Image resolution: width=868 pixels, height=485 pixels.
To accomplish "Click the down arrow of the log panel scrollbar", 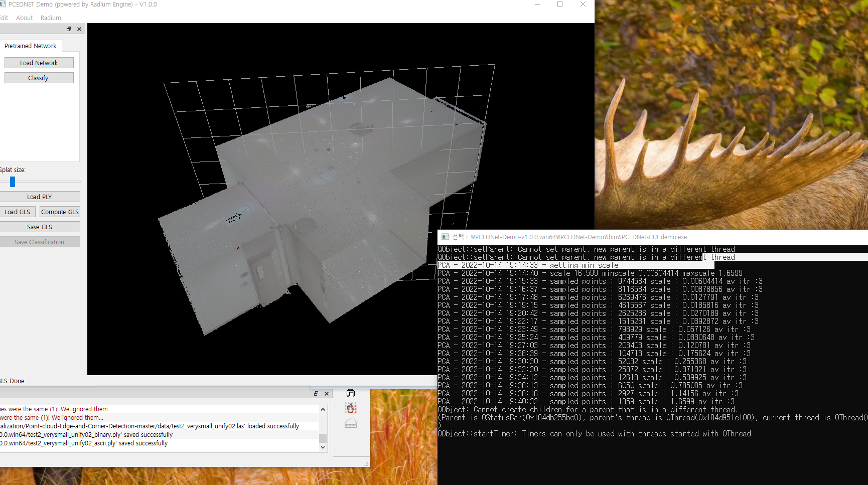I will coord(323,447).
